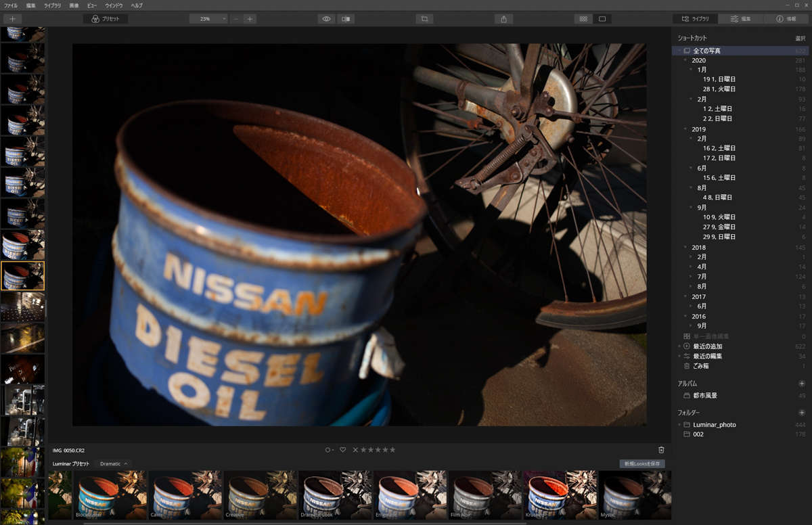This screenshot has height=525, width=812.
Task: Apply the Blockbuster look preset
Action: (x=110, y=495)
